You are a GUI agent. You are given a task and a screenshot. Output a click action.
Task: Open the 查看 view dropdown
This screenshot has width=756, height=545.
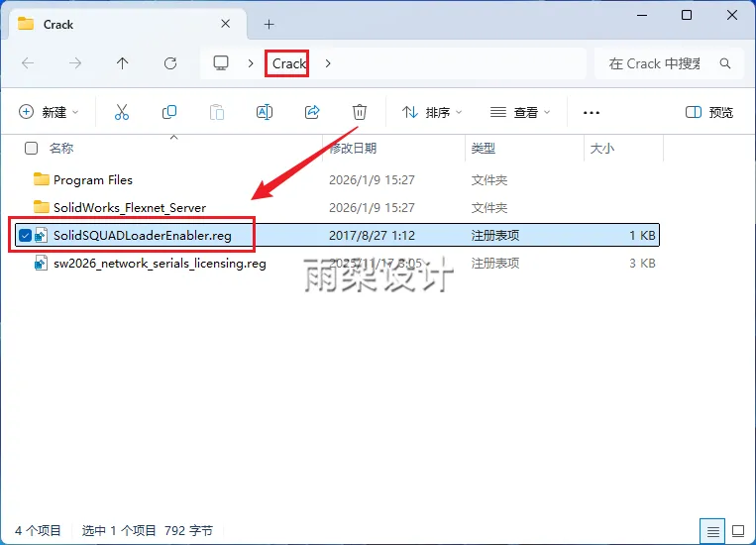(x=520, y=112)
